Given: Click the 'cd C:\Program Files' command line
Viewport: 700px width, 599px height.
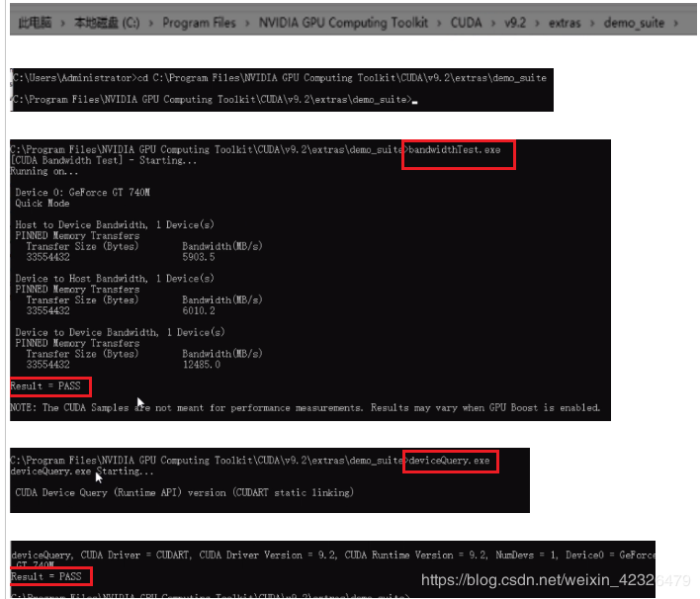Looking at the screenshot, I should tap(280, 78).
